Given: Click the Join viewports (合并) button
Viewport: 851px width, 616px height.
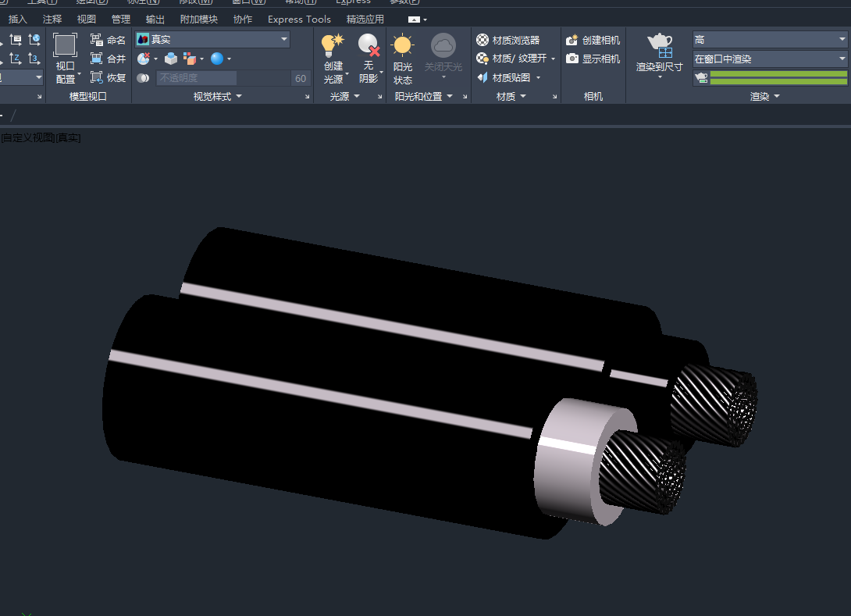Looking at the screenshot, I should [x=108, y=59].
